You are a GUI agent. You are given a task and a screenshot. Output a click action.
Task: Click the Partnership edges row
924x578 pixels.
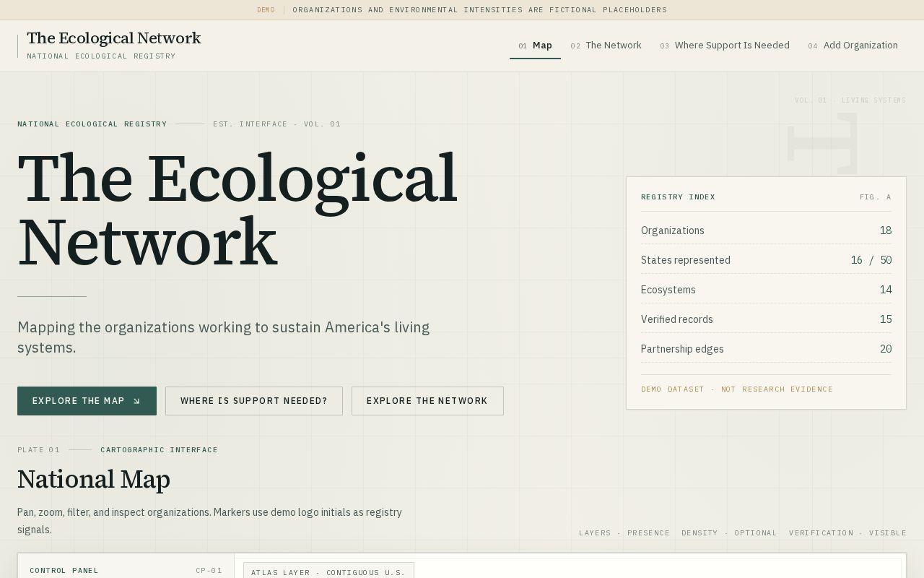(x=766, y=349)
